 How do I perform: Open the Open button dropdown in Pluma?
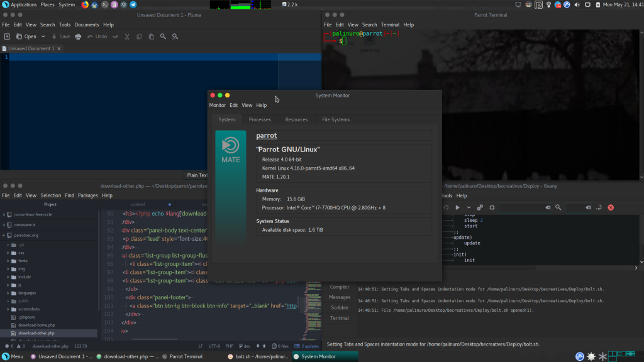[x=43, y=36]
